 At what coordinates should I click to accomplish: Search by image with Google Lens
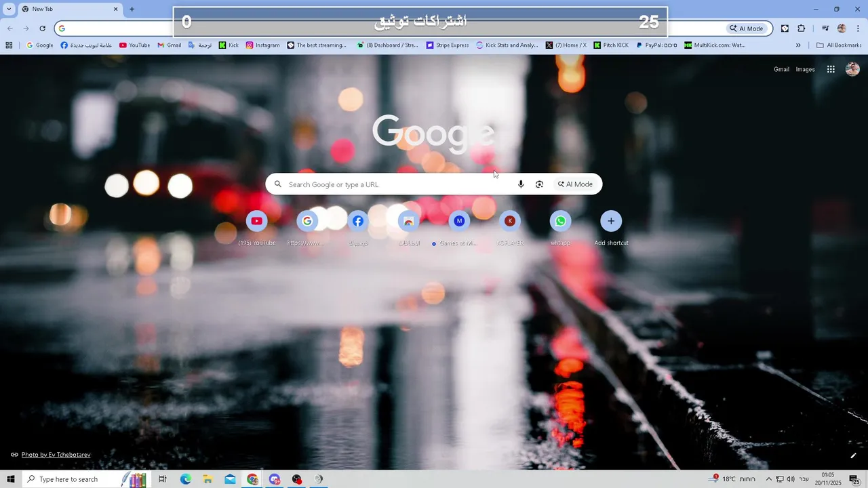(540, 184)
